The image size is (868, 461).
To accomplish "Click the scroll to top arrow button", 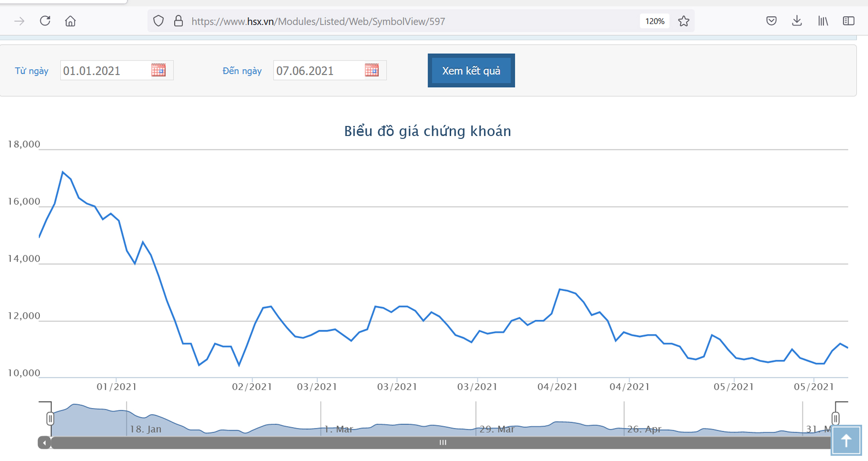I will (x=846, y=440).
